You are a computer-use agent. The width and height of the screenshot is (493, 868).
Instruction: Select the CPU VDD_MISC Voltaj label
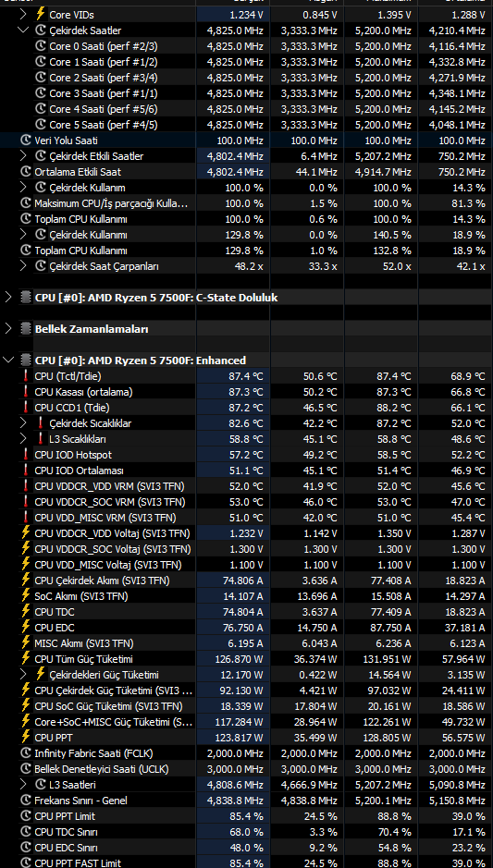pos(108,565)
